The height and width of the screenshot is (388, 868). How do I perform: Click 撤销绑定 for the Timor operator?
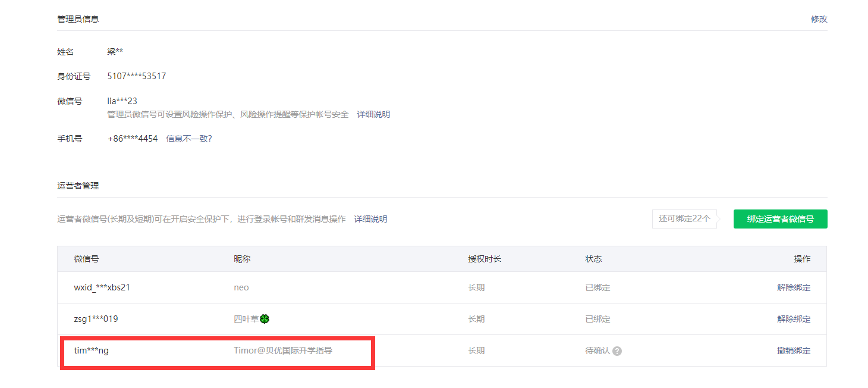(x=794, y=351)
